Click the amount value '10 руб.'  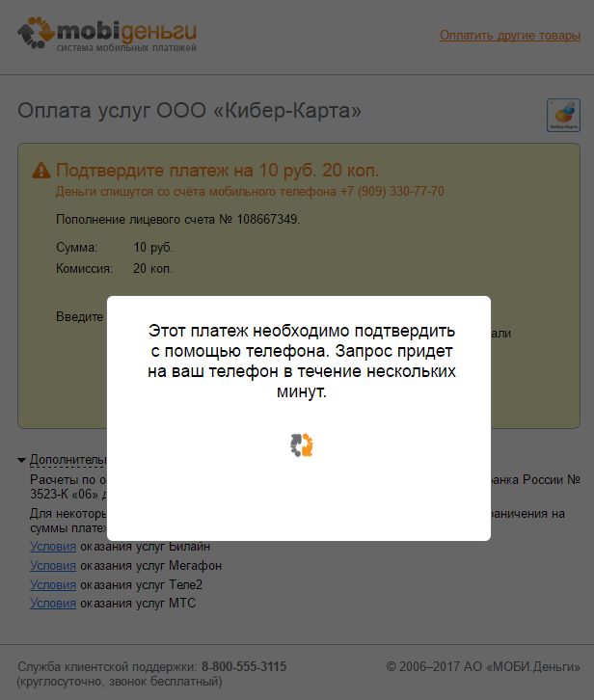[x=152, y=248]
